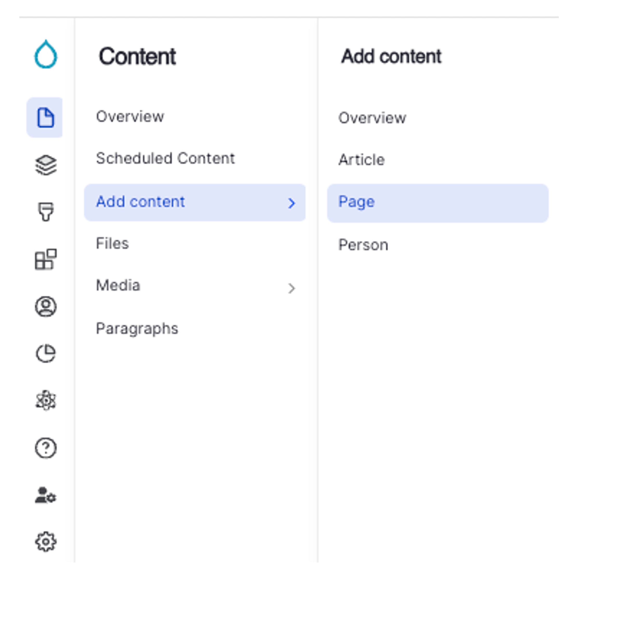Open the People user circle icon

point(46,306)
